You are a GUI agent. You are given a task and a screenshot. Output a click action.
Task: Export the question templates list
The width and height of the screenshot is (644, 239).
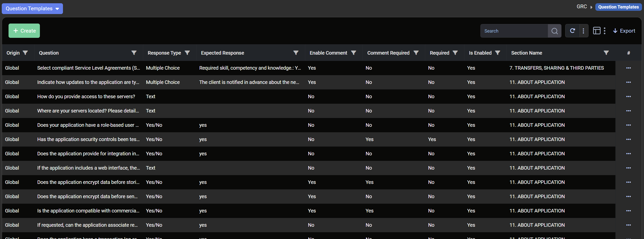coord(624,31)
